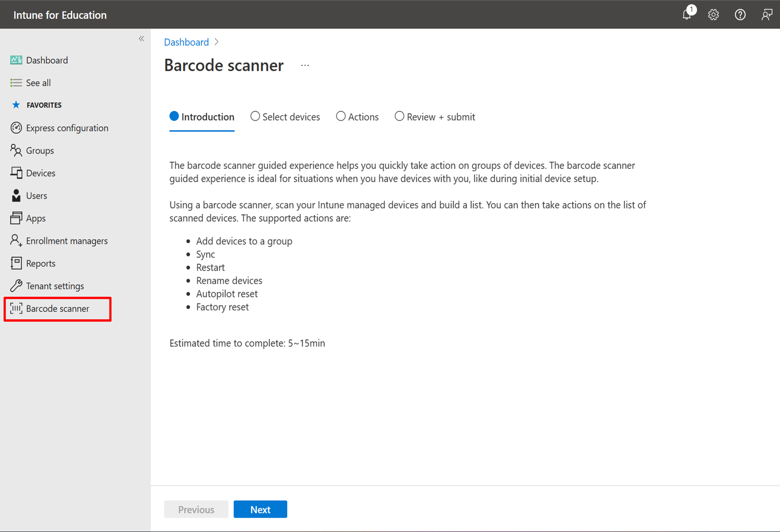The width and height of the screenshot is (780, 532).
Task: Open the notifications bell icon
Action: pos(687,14)
